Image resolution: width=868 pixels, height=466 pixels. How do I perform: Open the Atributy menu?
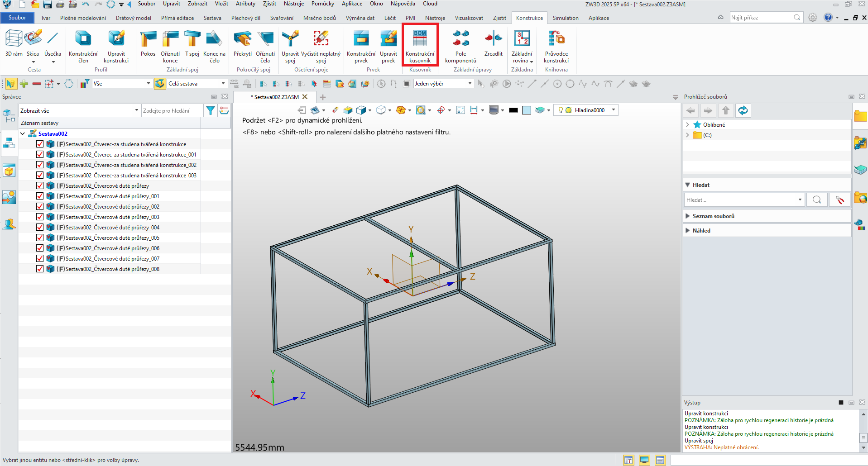(x=245, y=4)
